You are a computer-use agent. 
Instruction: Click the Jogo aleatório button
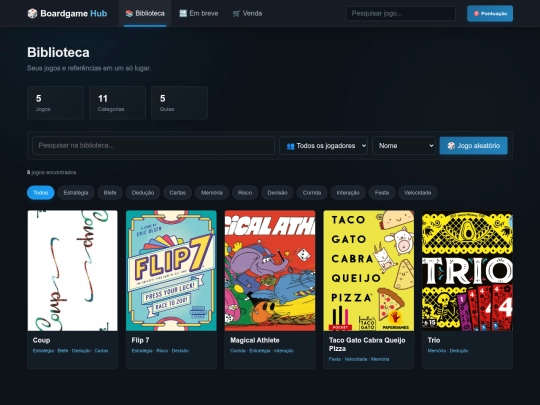pyautogui.click(x=474, y=146)
